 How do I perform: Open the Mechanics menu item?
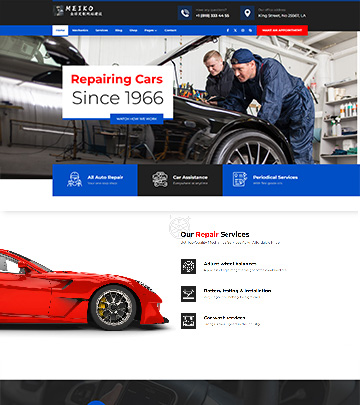(x=80, y=30)
